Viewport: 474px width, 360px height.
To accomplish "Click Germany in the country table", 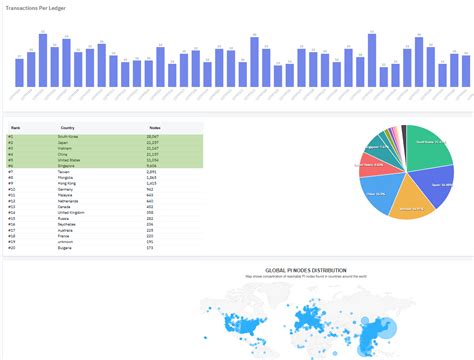I will (x=65, y=189).
